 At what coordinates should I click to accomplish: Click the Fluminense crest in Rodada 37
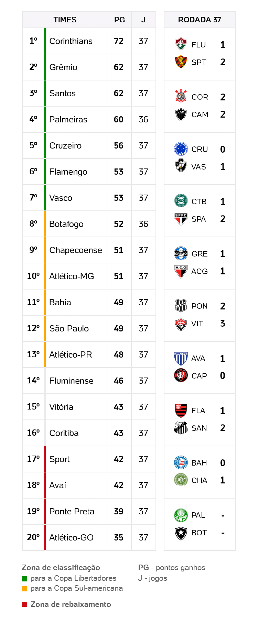pos(181,44)
